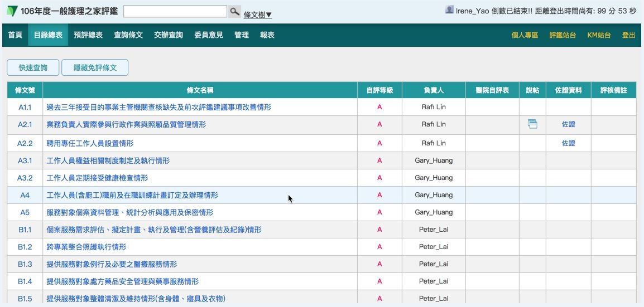
Task: Click 佐證資料 column header
Action: point(569,90)
